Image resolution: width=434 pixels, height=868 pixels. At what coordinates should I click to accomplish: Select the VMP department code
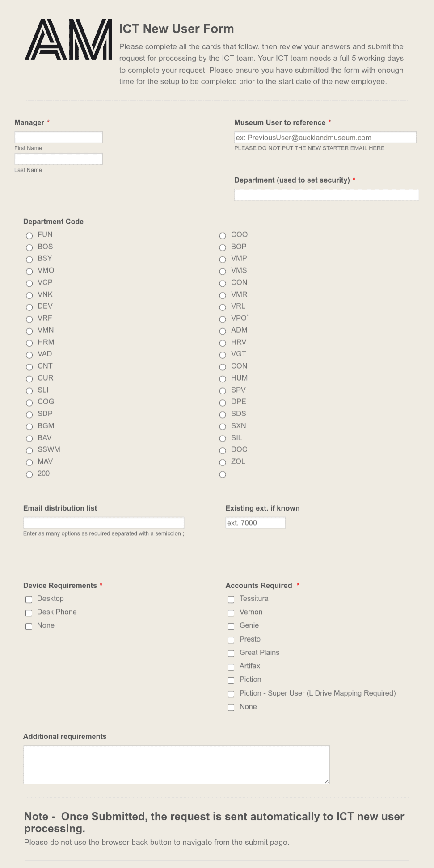tap(223, 259)
